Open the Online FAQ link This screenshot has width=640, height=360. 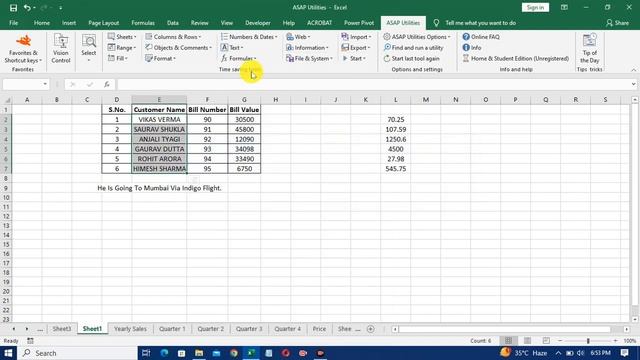[x=481, y=37]
